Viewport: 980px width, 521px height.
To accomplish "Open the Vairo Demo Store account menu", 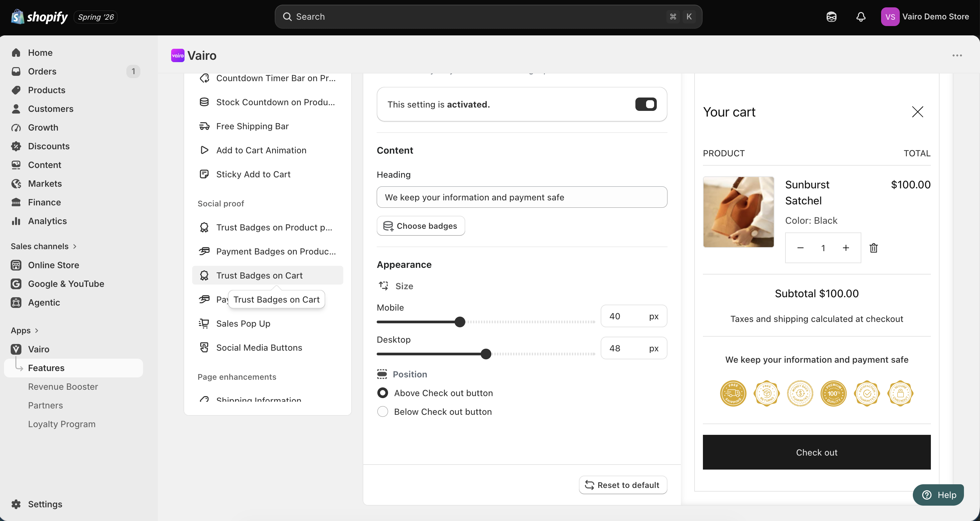I will (925, 17).
